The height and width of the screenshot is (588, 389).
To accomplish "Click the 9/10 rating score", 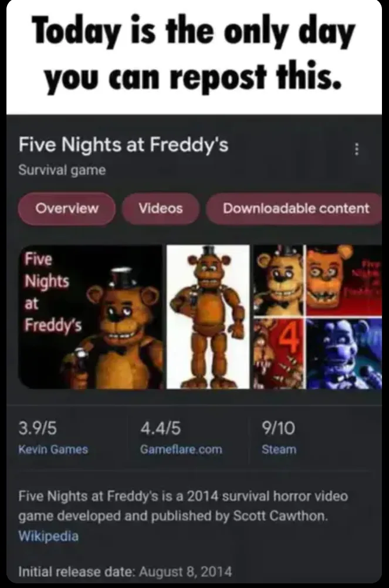I will [x=279, y=428].
